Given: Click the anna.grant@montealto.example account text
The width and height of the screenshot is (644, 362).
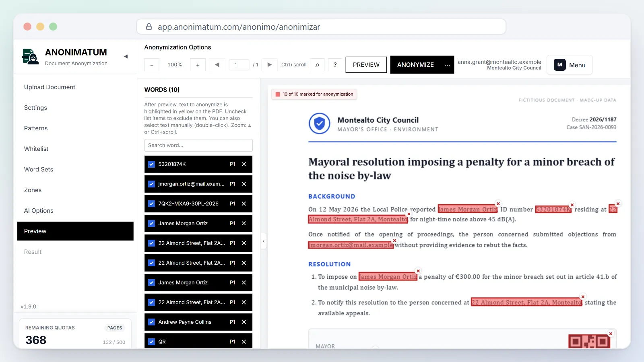Looking at the screenshot, I should pos(499,62).
